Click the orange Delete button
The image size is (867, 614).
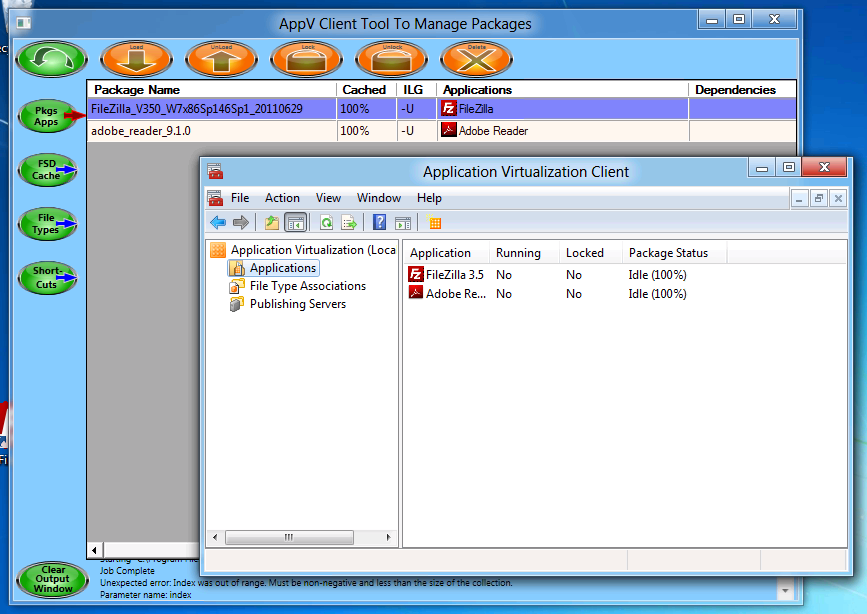(476, 59)
